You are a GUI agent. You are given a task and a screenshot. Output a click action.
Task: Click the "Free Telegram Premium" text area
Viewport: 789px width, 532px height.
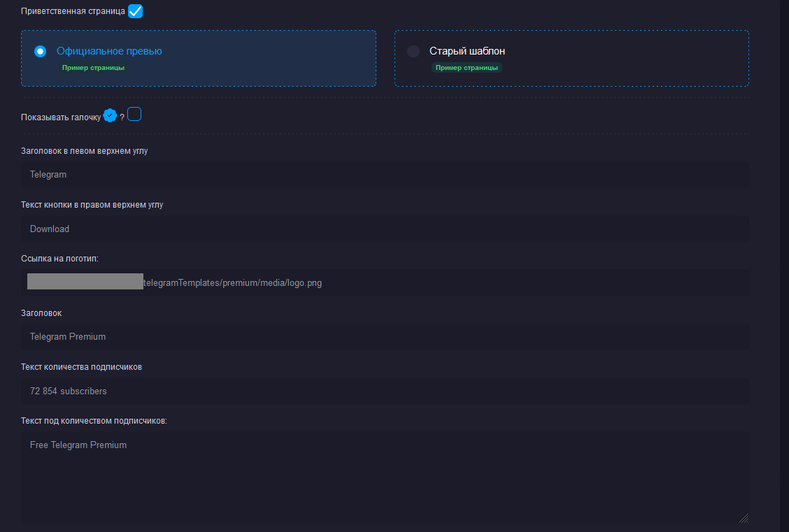[x=384, y=477]
